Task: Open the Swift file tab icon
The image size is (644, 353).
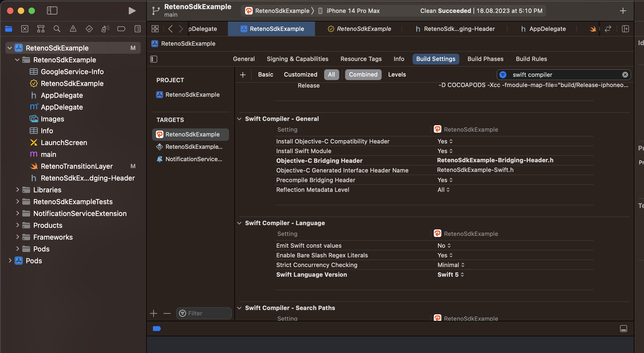Action: tap(593, 29)
